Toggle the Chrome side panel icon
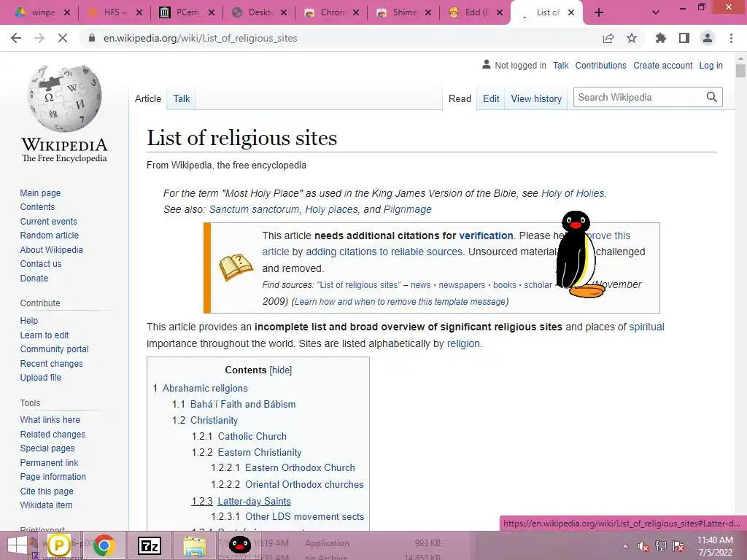This screenshot has width=747, height=560. 684,38
